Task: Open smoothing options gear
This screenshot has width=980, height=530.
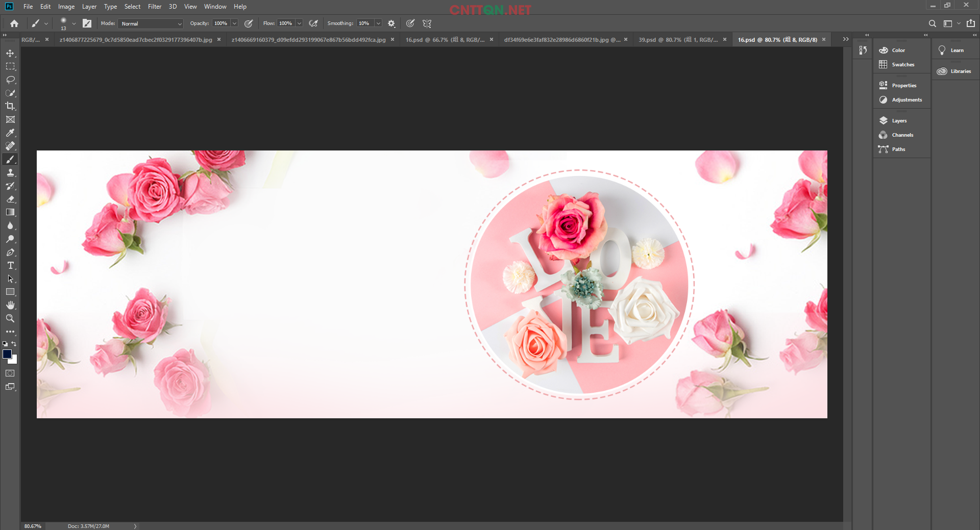Action: pos(391,23)
